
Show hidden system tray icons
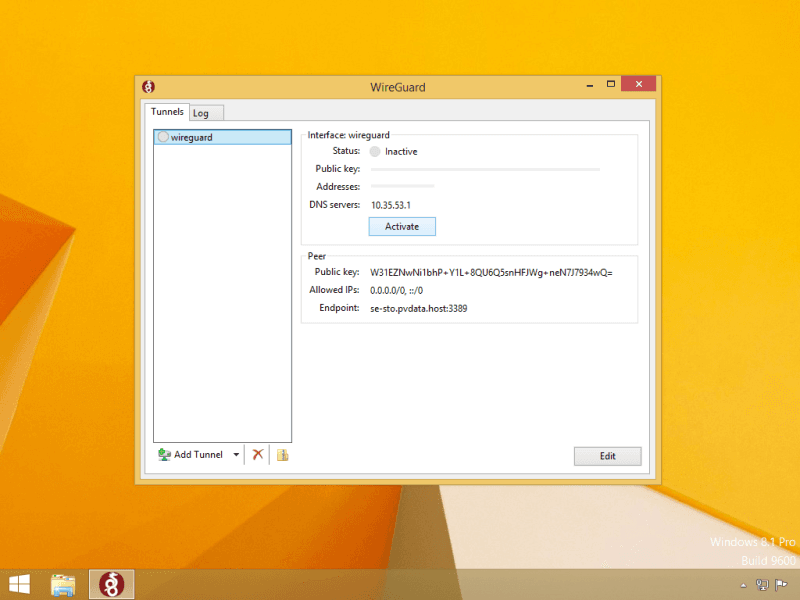(x=743, y=585)
